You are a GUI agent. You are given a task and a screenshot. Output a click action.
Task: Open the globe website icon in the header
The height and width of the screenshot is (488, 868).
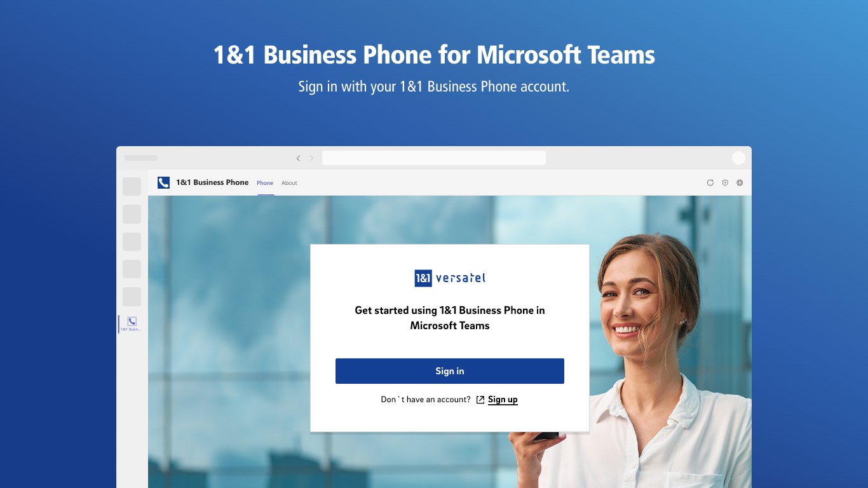click(740, 183)
